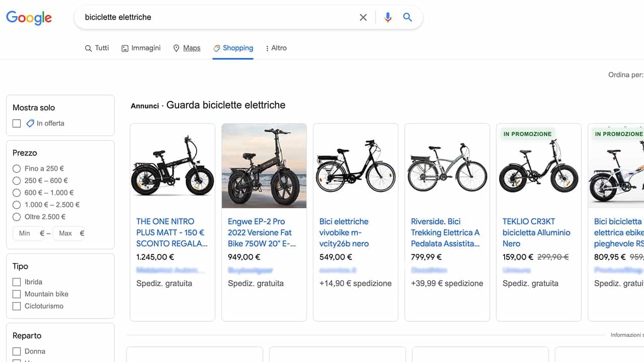
Task: Select price range Fino a 250 €
Action: click(17, 168)
